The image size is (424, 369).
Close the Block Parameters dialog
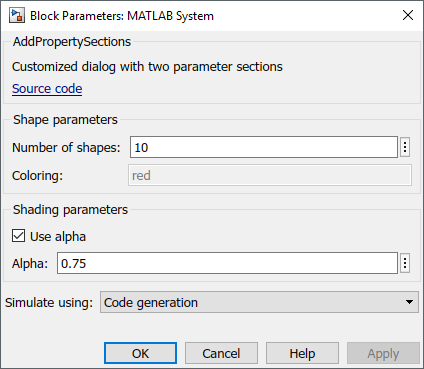coord(408,15)
